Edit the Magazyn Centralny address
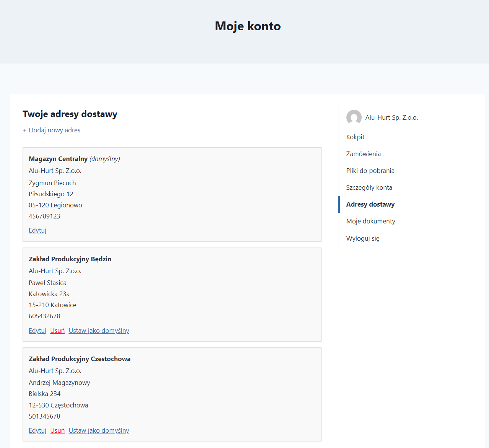The image size is (489, 448). click(37, 230)
